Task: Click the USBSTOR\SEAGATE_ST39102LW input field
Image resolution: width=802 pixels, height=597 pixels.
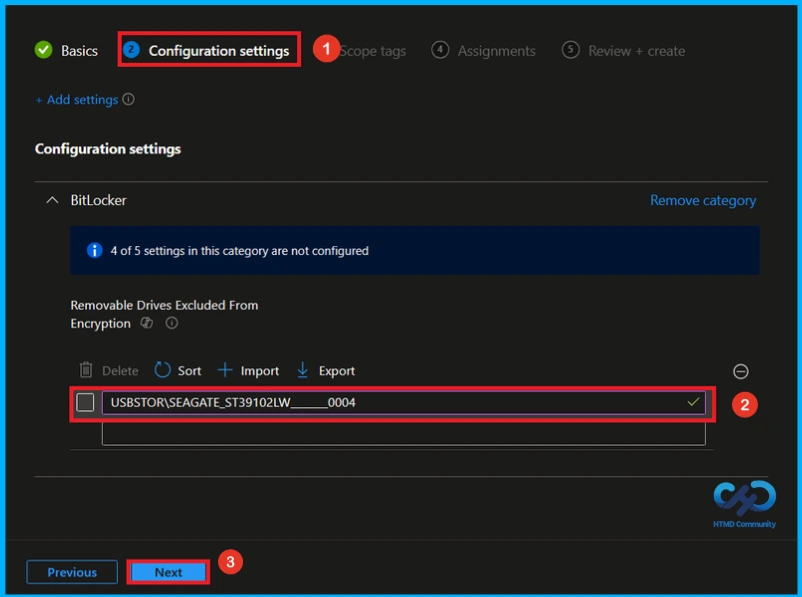Action: pyautogui.click(x=404, y=403)
